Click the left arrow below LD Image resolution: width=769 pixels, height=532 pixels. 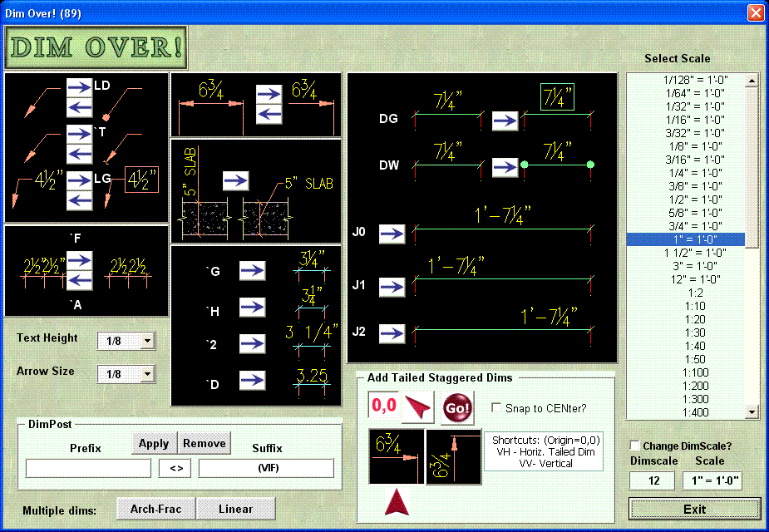point(80,107)
